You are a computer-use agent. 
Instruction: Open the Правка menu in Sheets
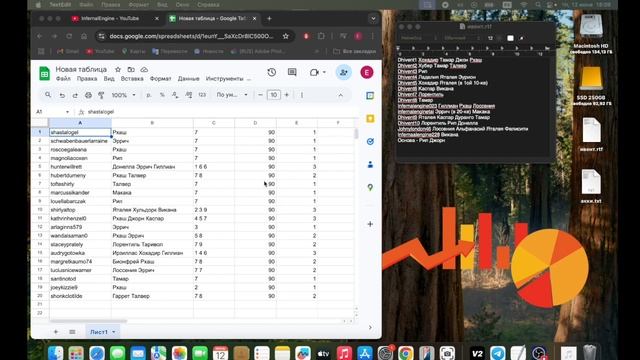(87, 78)
